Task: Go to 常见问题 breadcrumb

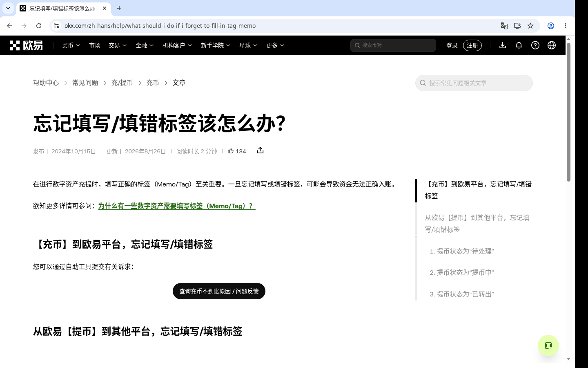Action: point(85,83)
